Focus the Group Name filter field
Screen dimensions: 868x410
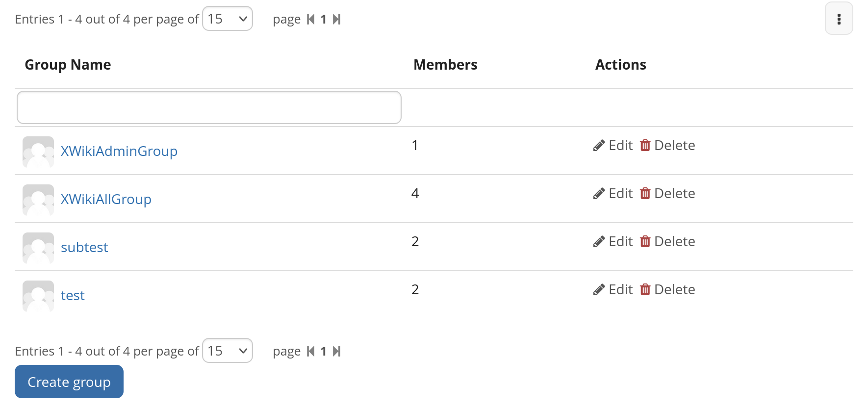pyautogui.click(x=209, y=107)
